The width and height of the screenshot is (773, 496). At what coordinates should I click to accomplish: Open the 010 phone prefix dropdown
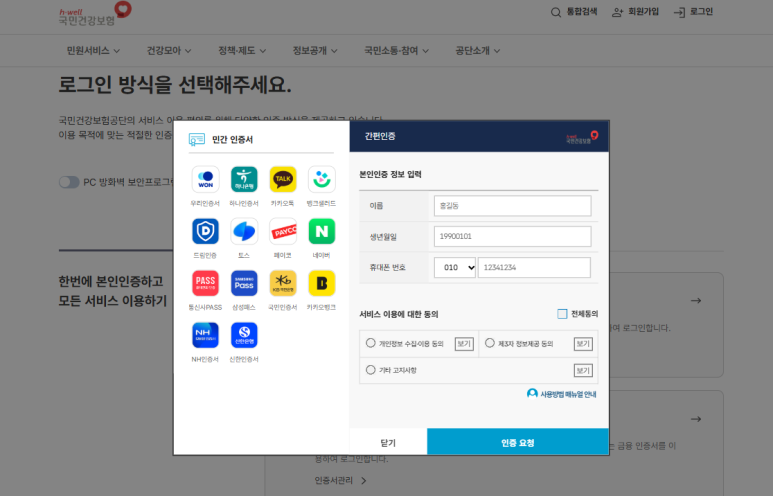click(455, 268)
